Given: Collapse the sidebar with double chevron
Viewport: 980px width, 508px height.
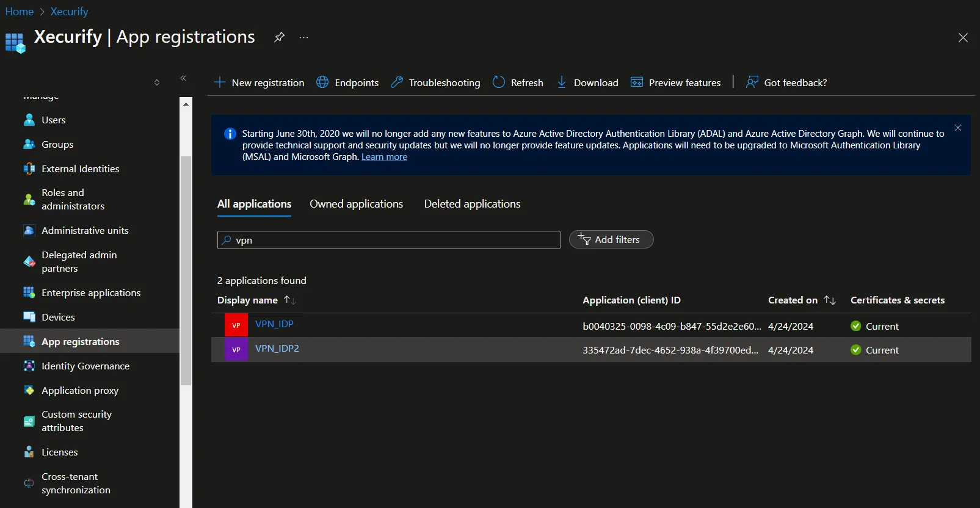Looking at the screenshot, I should [x=183, y=78].
